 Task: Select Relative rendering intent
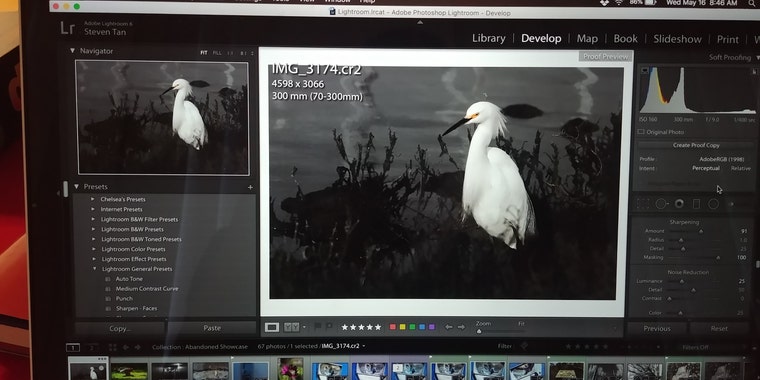(x=741, y=168)
